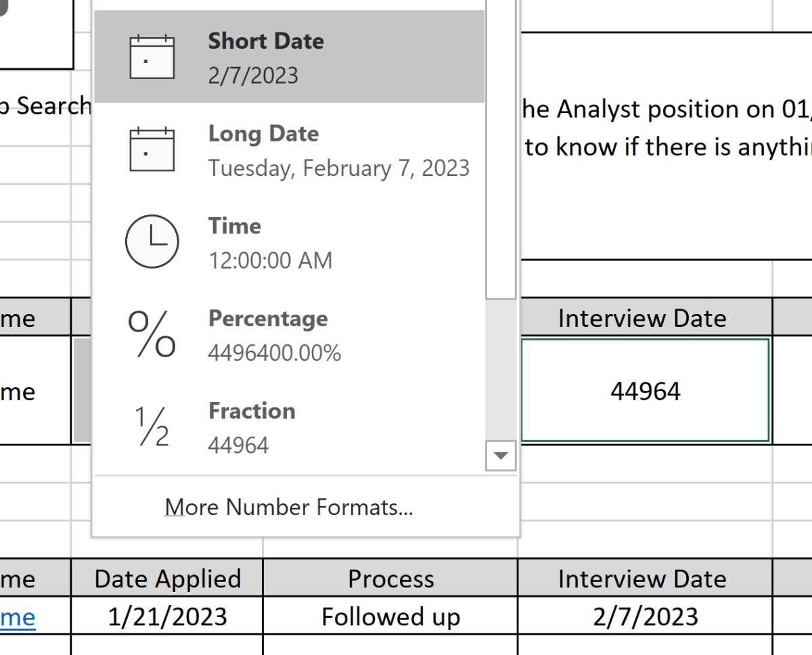Select the Process cell showing Followed up
This screenshot has height=655, width=812.
[x=390, y=616]
